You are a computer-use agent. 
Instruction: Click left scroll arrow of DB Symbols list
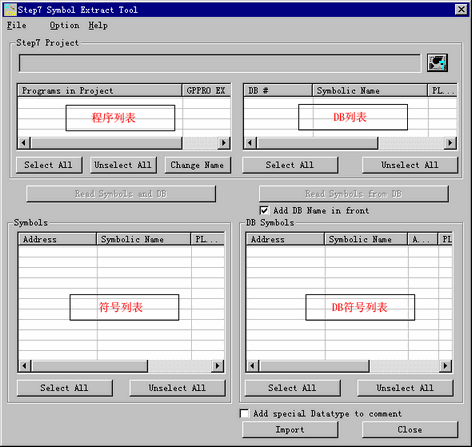[x=252, y=366]
